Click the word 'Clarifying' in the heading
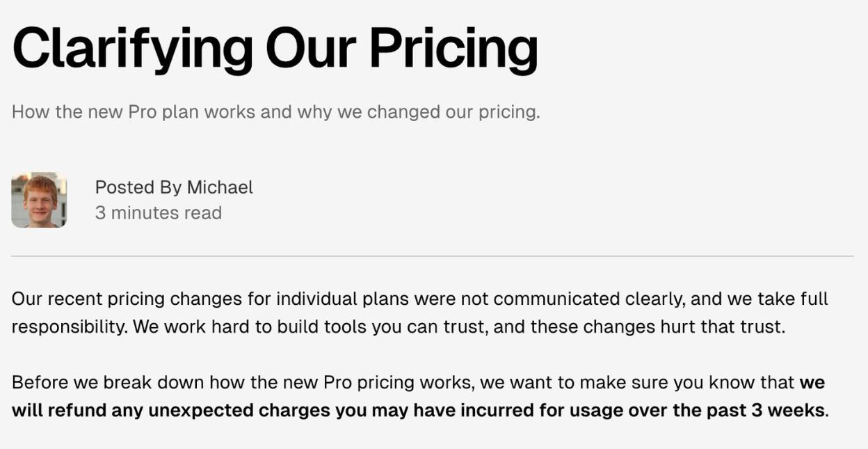Image resolution: width=868 pixels, height=449 pixels. coord(132,49)
